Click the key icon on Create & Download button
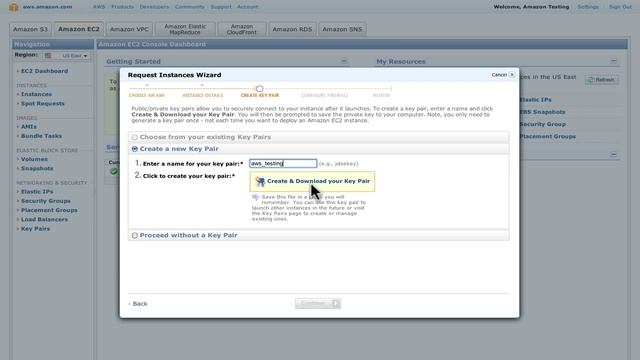The width and height of the screenshot is (640, 360). 260,181
